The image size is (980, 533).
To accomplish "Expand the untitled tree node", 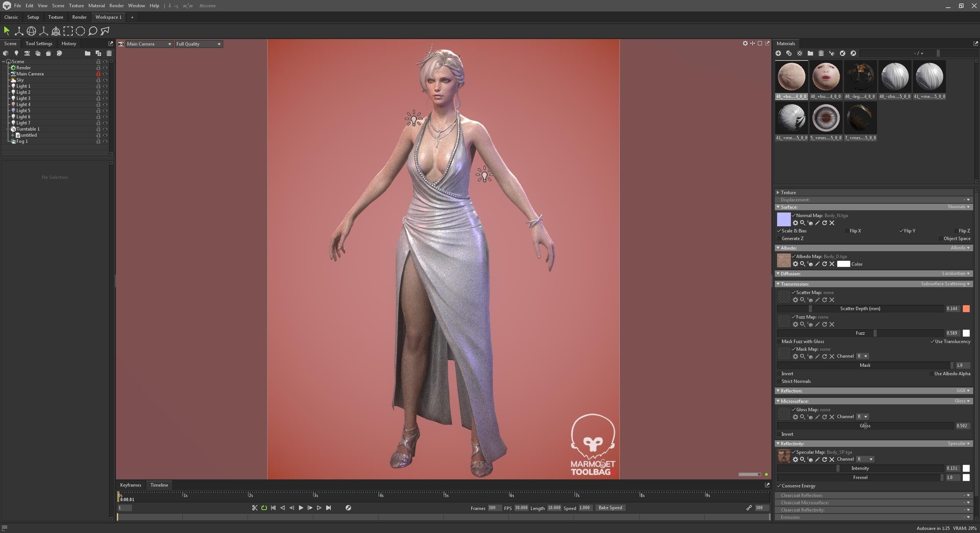I will 13,135.
